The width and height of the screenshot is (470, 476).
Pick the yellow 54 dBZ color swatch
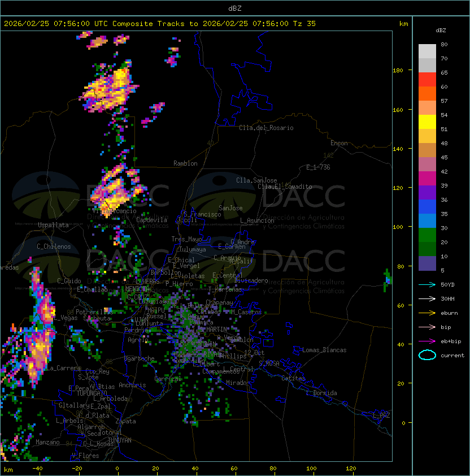pos(427,122)
